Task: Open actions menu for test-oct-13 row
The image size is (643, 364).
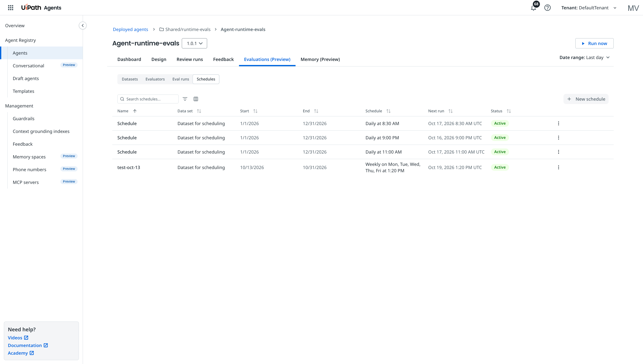Action: point(558,168)
